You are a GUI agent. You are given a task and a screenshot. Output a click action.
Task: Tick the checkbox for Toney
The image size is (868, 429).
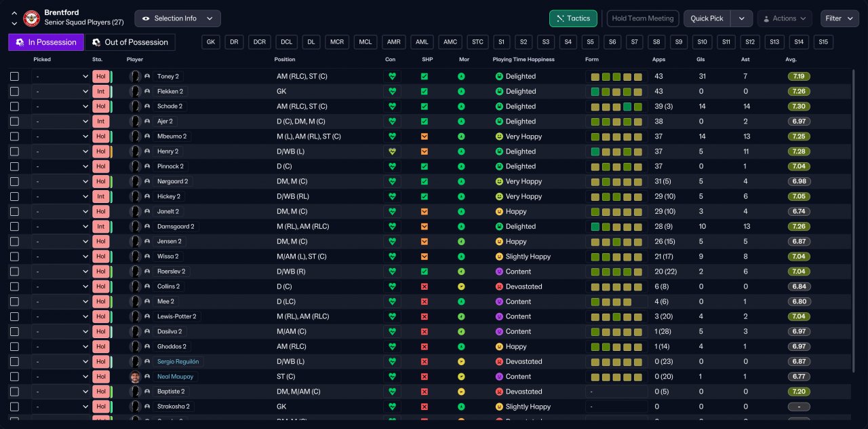coord(14,77)
